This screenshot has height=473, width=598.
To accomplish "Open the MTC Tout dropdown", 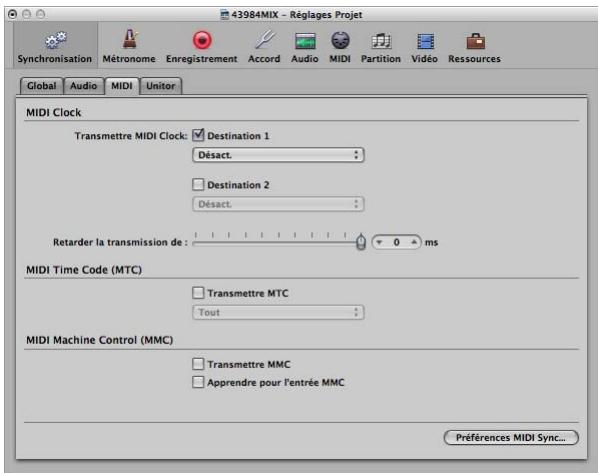I will [278, 312].
